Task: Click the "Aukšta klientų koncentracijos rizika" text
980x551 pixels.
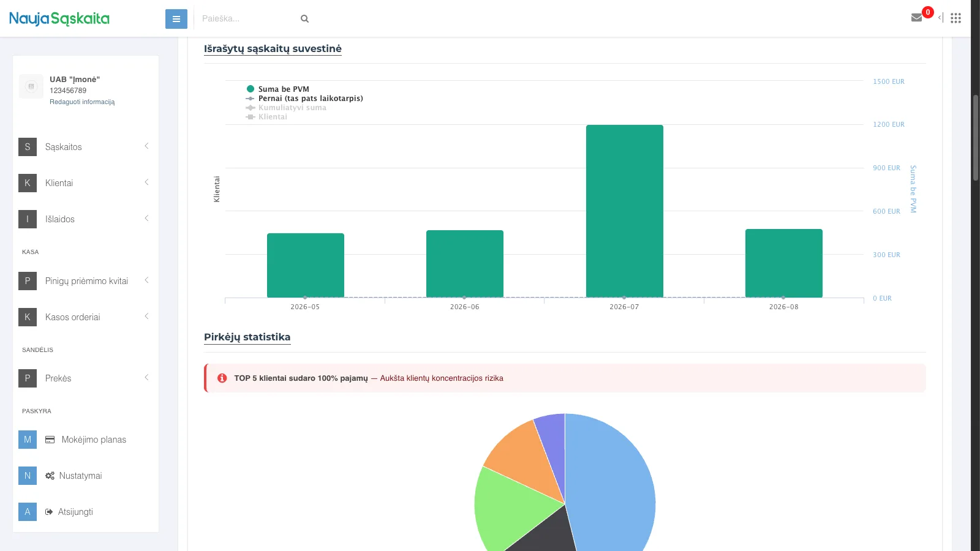Action: click(442, 378)
